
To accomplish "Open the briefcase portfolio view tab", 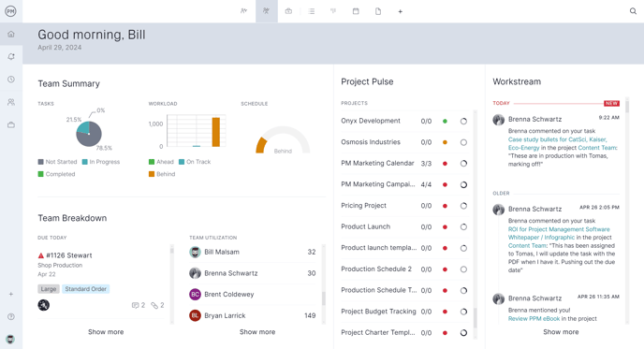I will (288, 11).
